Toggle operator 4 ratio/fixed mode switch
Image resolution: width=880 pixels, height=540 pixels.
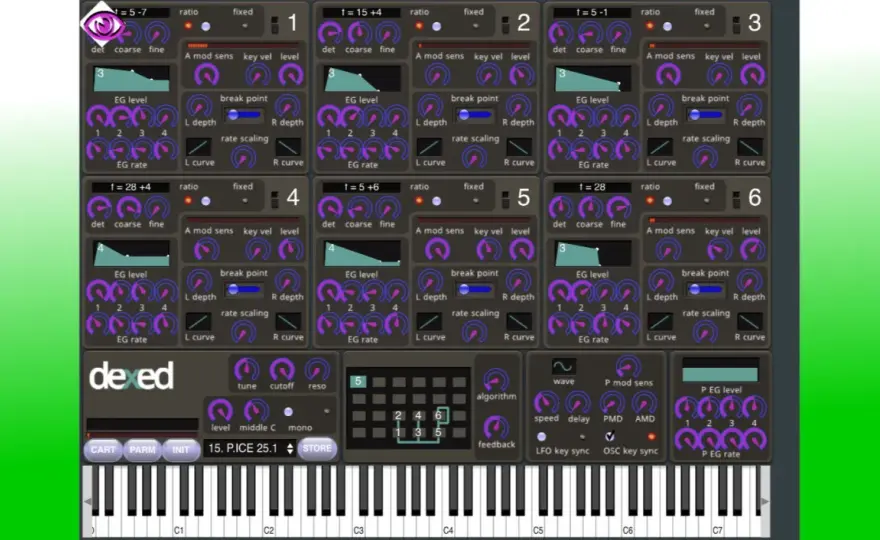pos(205,201)
